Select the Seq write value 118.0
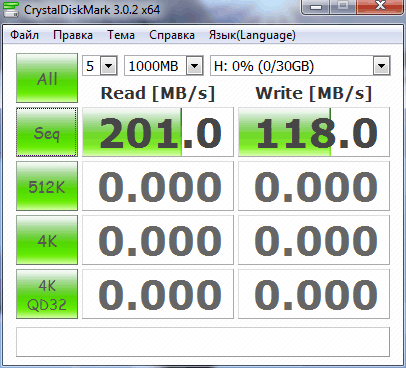 click(314, 132)
